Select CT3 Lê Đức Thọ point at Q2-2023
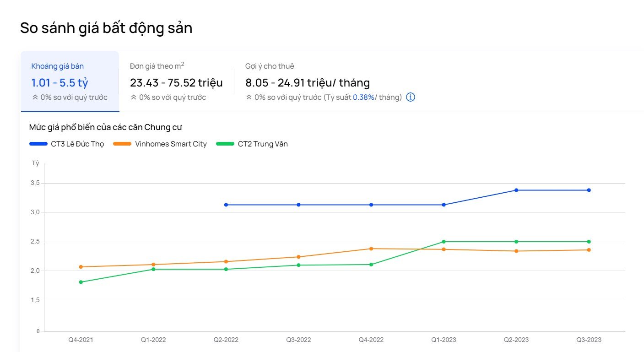This screenshot has height=352, width=644. pyautogui.click(x=516, y=190)
